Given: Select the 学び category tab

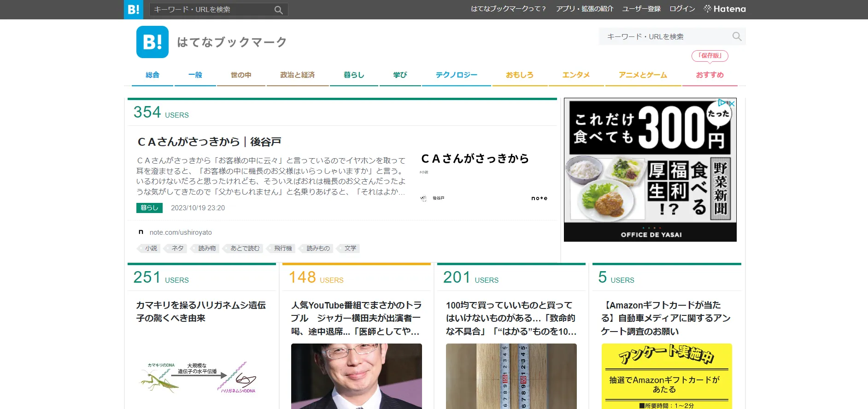Looking at the screenshot, I should [400, 75].
